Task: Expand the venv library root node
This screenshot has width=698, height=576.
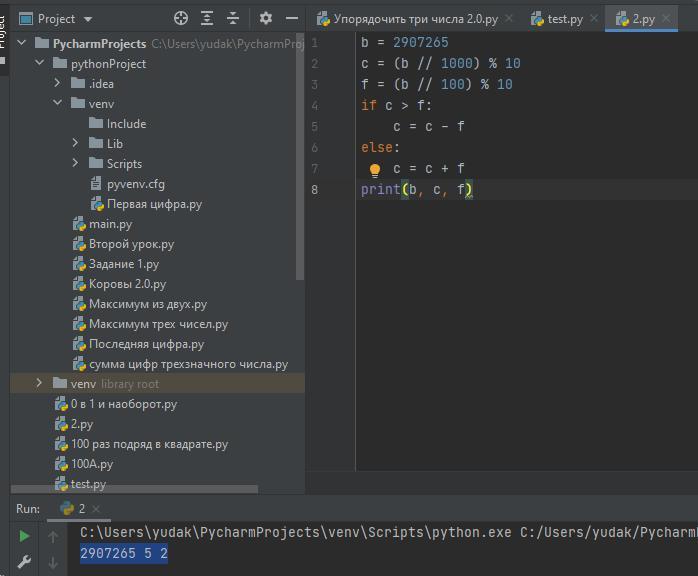Action: pyautogui.click(x=40, y=384)
